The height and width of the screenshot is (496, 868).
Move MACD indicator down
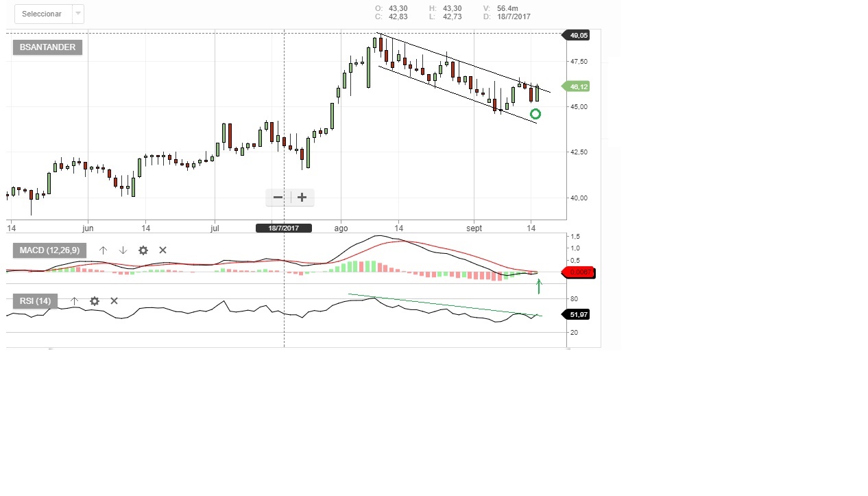click(123, 250)
